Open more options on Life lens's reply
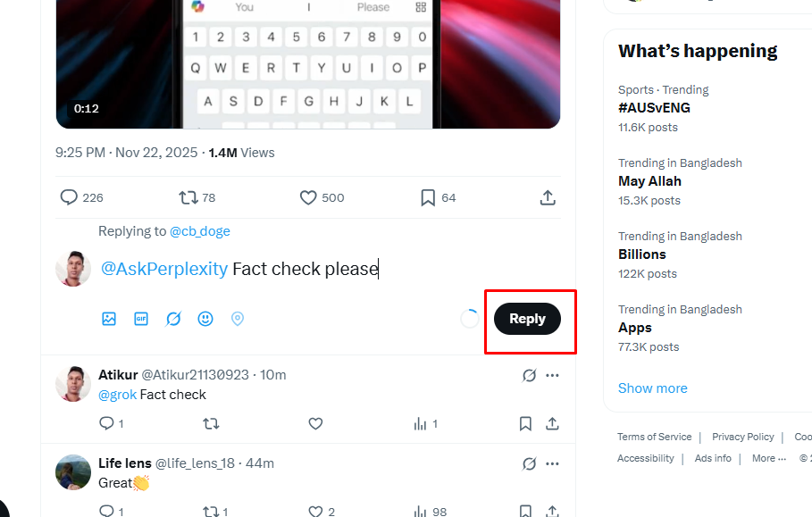This screenshot has width=812, height=517. click(553, 463)
